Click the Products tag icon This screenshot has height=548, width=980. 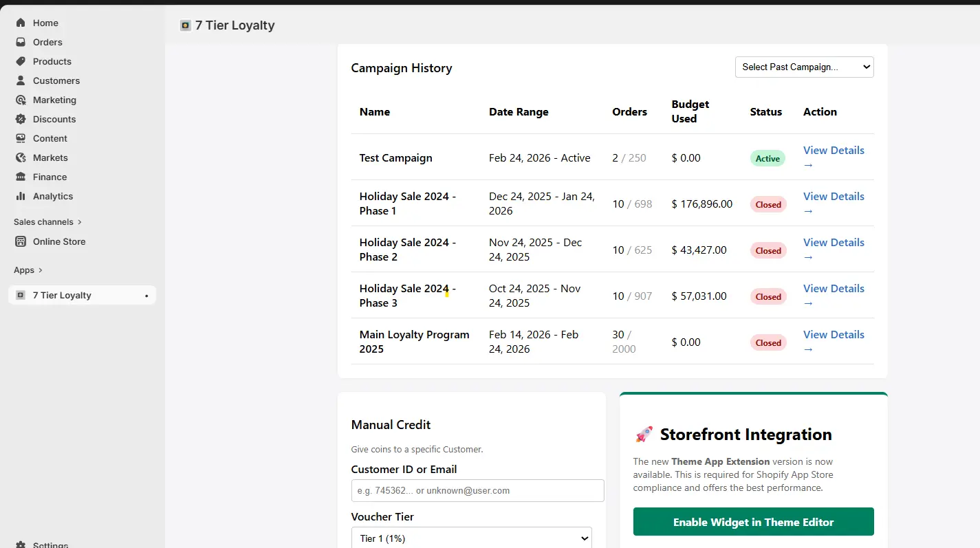click(x=21, y=61)
